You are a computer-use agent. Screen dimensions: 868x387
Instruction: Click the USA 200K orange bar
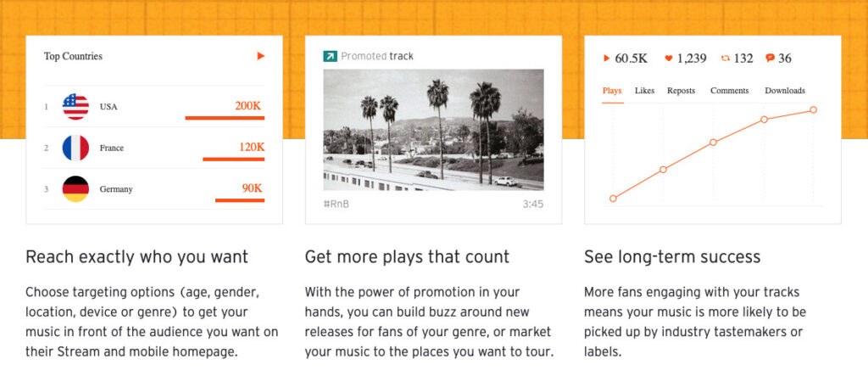coord(225,118)
